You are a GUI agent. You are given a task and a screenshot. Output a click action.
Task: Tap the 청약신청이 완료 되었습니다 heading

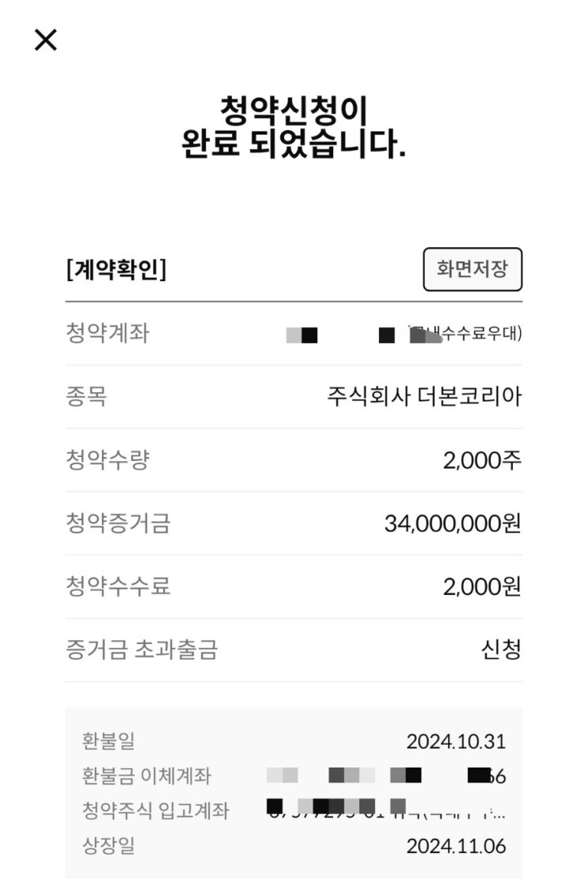pyautogui.click(x=294, y=127)
